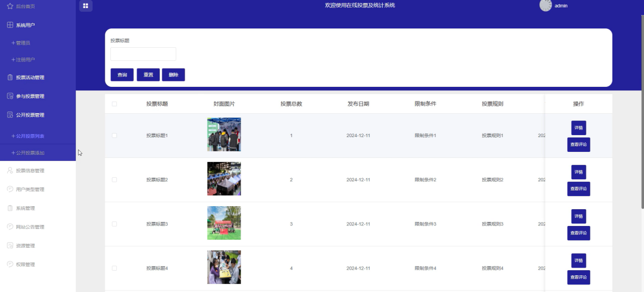The width and height of the screenshot is (644, 292).
Task: Click 查看评论 for 投票标题1
Action: [578, 145]
